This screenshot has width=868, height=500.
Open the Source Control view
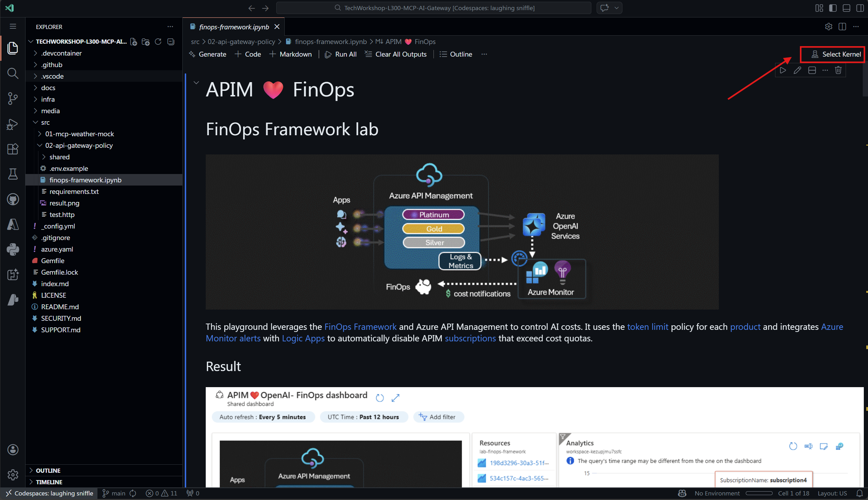[13, 99]
